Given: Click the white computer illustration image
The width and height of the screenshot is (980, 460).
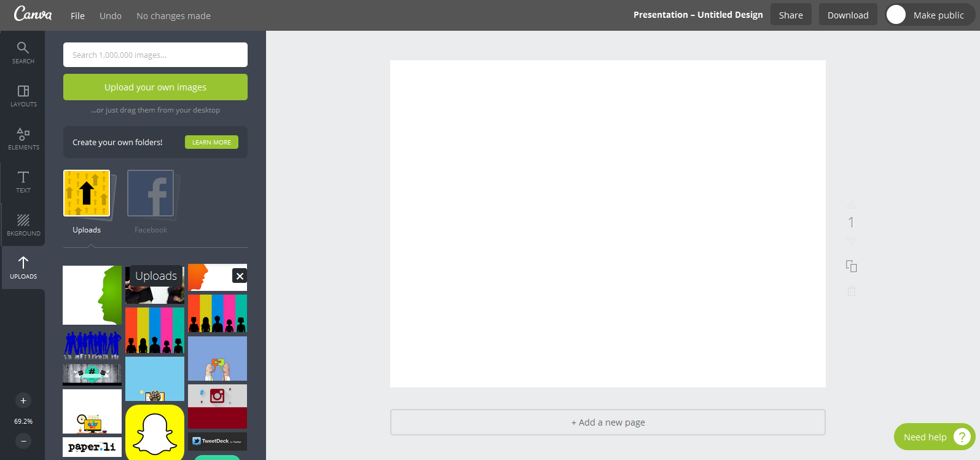Looking at the screenshot, I should (92, 411).
